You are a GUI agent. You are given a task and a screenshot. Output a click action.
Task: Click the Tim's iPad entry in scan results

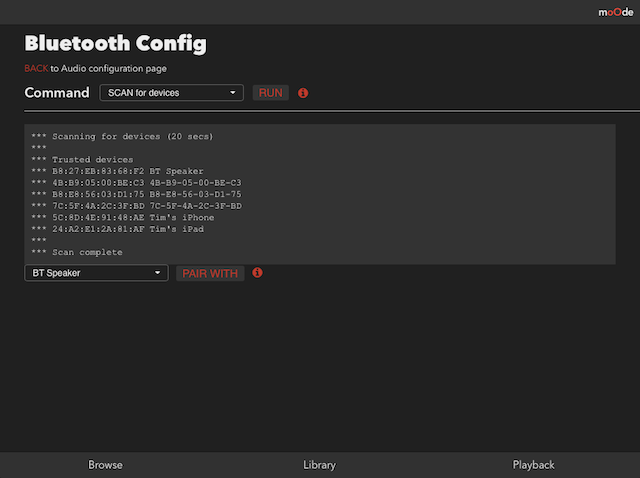coord(118,229)
